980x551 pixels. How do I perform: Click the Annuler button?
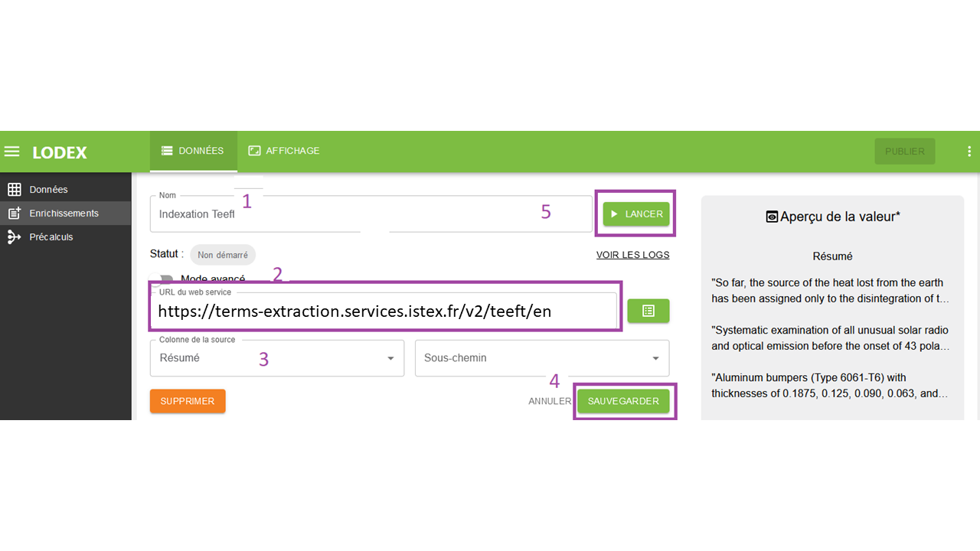point(549,401)
